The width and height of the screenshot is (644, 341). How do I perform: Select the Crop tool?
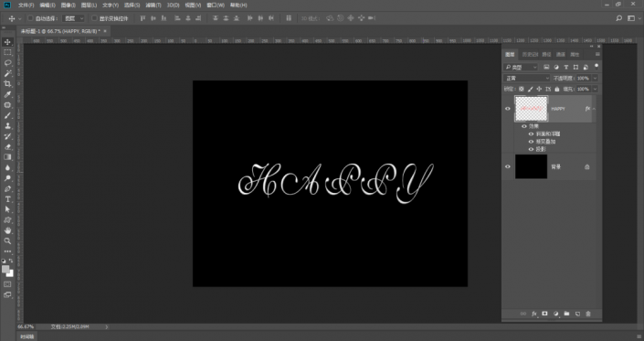(x=8, y=84)
